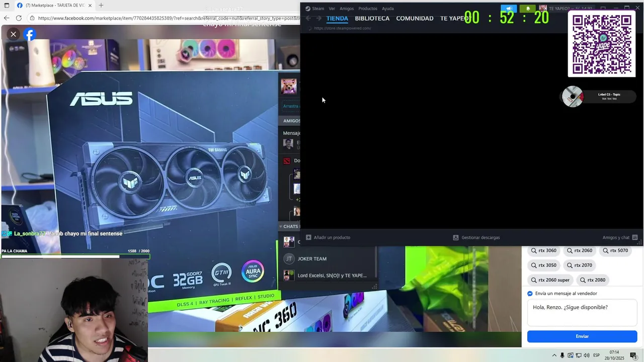Close the Marketplace browser tab
The image size is (644, 362).
point(90,6)
